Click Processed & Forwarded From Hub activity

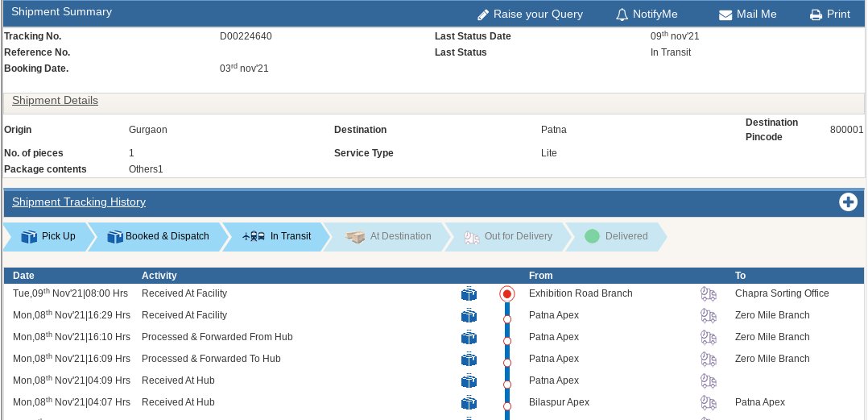click(217, 337)
